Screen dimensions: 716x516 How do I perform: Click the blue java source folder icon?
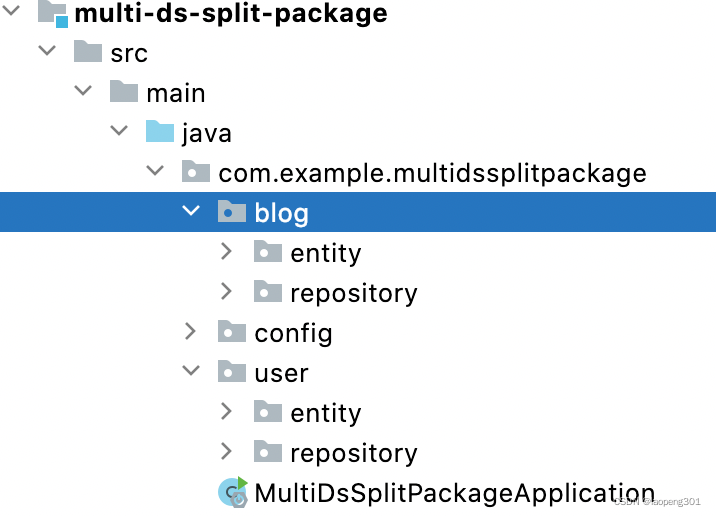tap(160, 132)
